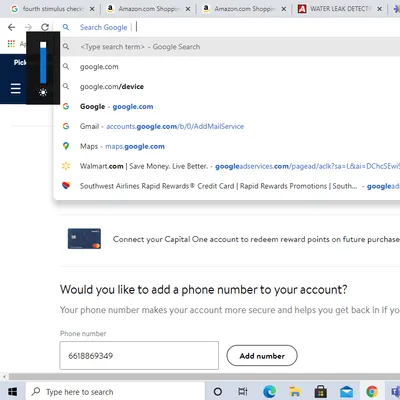Adjust the brightness slider bar
400x400 pixels.
point(43,63)
